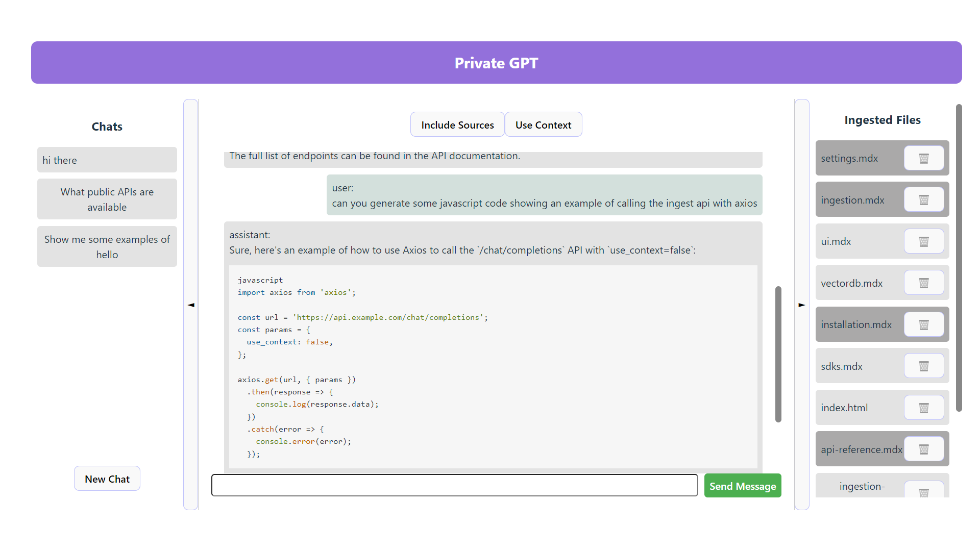
Task: Click the Ingested Files panel scrollbar
Action: click(959, 258)
